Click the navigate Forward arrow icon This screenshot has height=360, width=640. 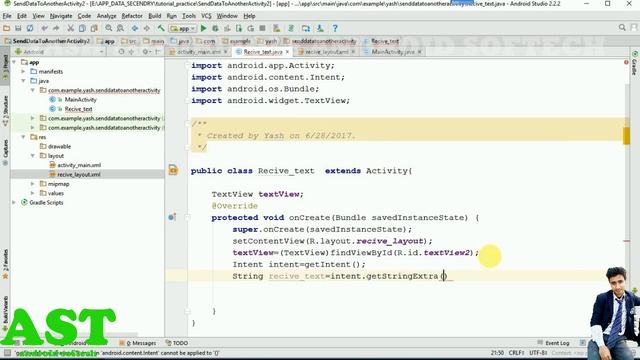tap(147, 28)
